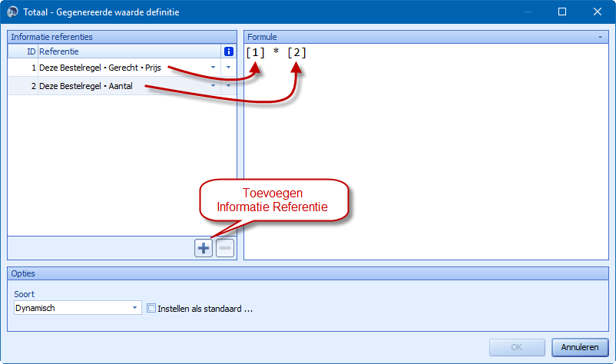
Task: Click ID cell '2' in references list
Action: [x=23, y=86]
